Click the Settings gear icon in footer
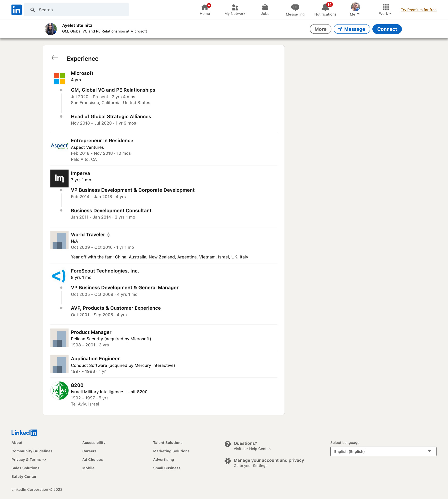This screenshot has width=448, height=499. click(228, 461)
